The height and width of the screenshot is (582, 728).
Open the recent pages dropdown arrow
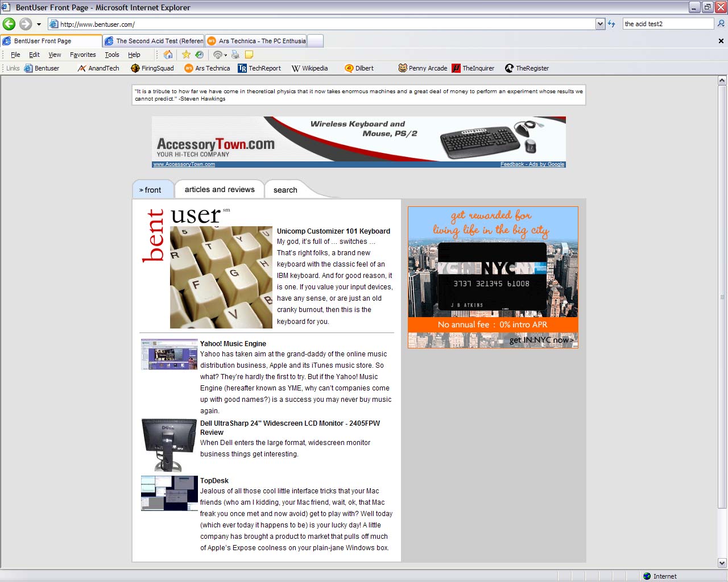coord(39,24)
